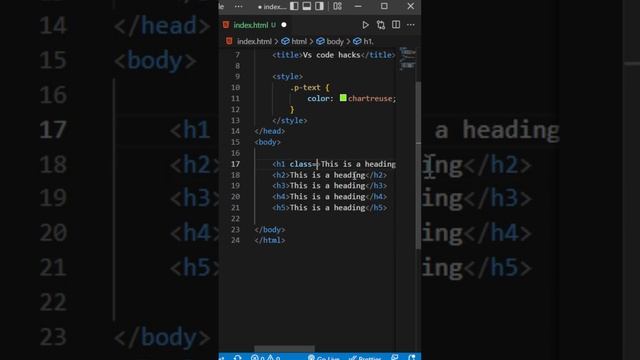Image resolution: width=640 pixels, height=360 pixels.
Task: Click the unsaved dot on index.html tab
Action: 284,25
